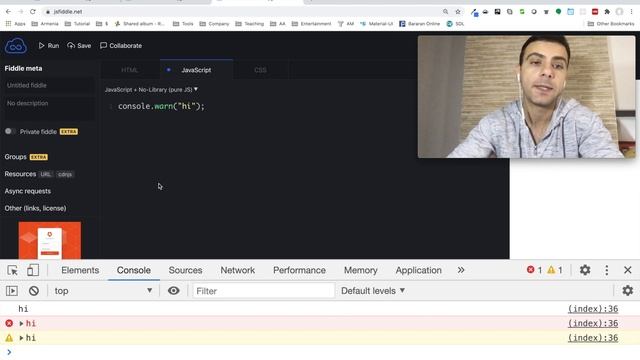Click the orange advertisement thumbnail
The height and width of the screenshot is (360, 640).
(x=50, y=240)
